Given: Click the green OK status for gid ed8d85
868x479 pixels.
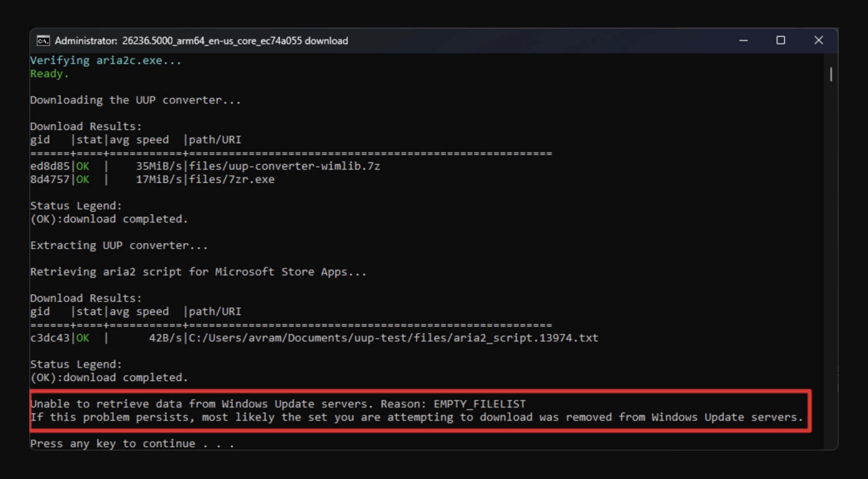Looking at the screenshot, I should click(83, 166).
